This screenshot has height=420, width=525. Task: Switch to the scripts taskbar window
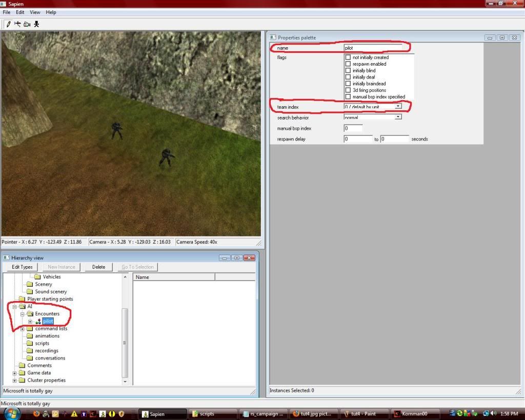(213, 414)
